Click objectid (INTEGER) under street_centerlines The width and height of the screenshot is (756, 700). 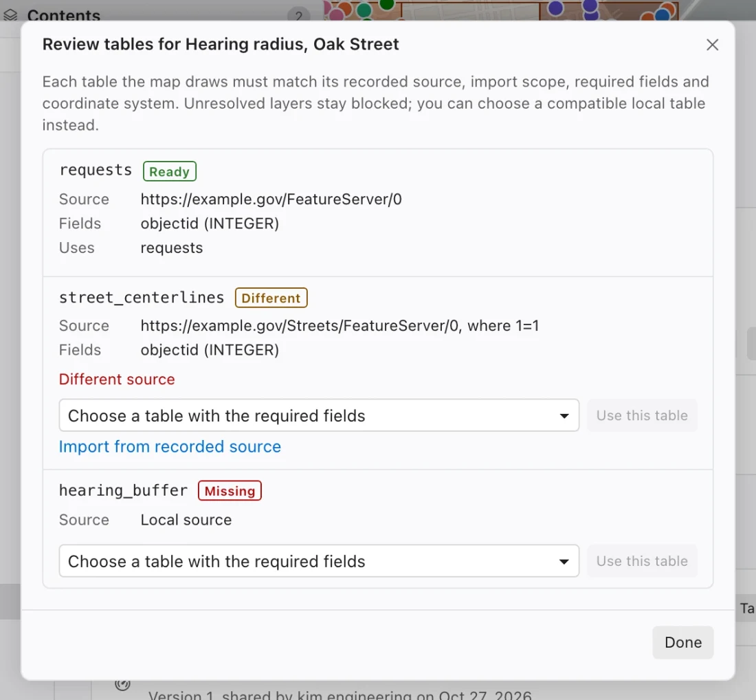coord(210,350)
